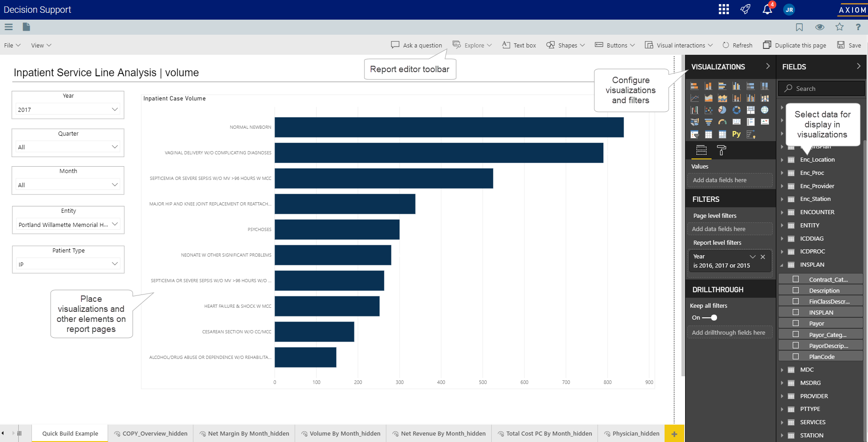868x442 pixels.
Task: Click Duplicate this page
Action: (795, 45)
